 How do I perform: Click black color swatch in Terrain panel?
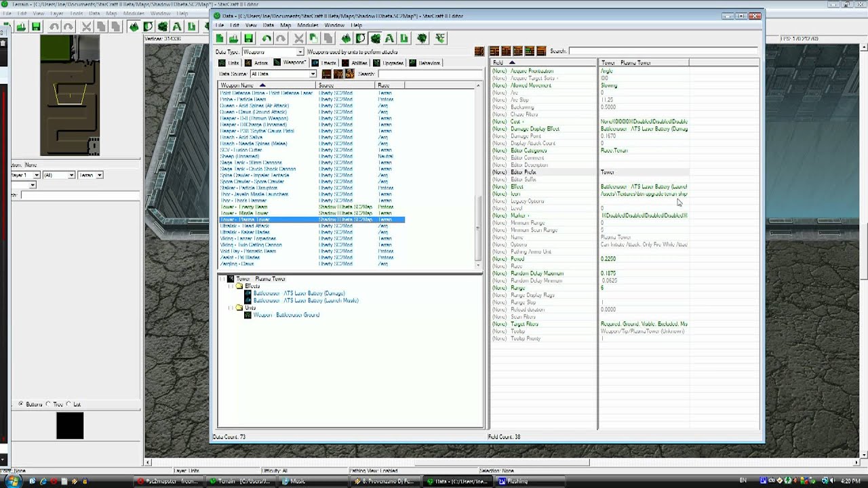(x=70, y=426)
